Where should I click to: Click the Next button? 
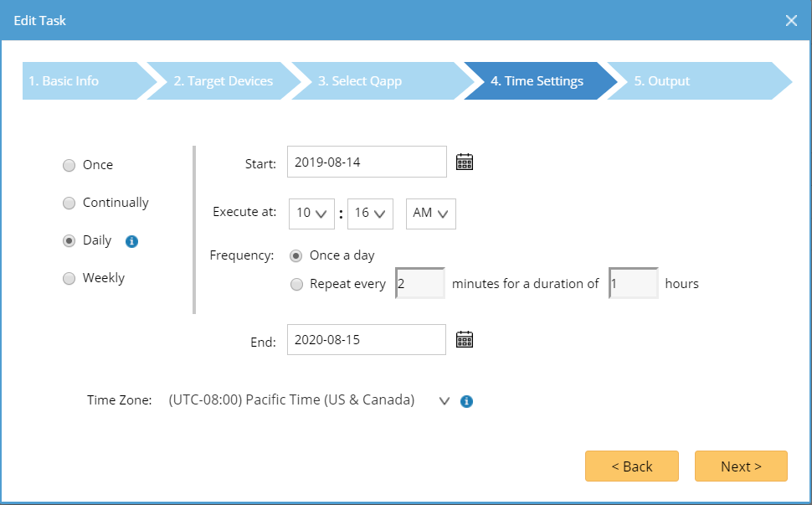coord(741,466)
